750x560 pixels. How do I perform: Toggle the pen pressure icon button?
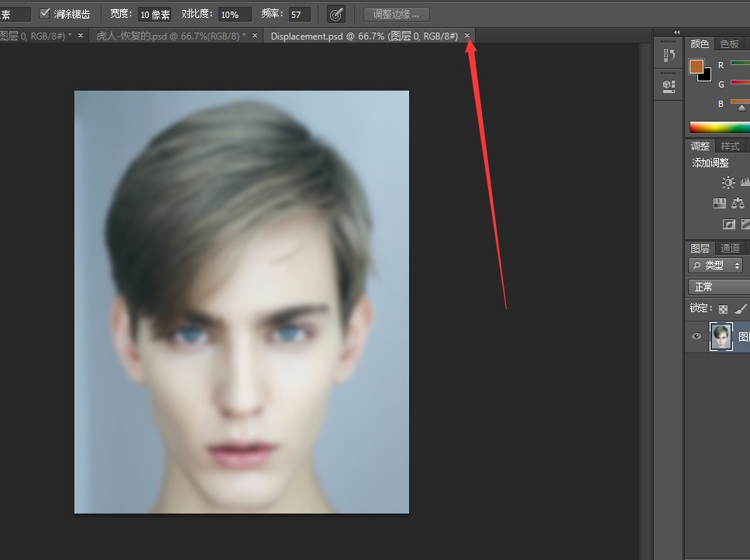(336, 15)
